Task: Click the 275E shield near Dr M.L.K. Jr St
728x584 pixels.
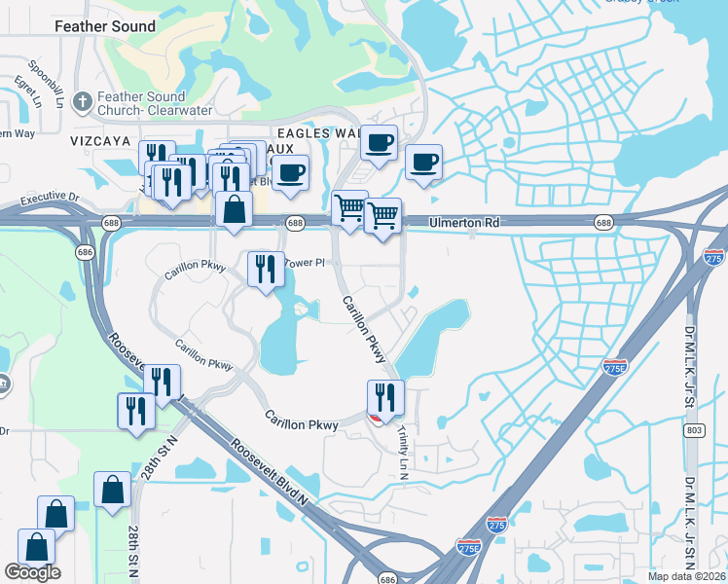Action: coord(615,367)
